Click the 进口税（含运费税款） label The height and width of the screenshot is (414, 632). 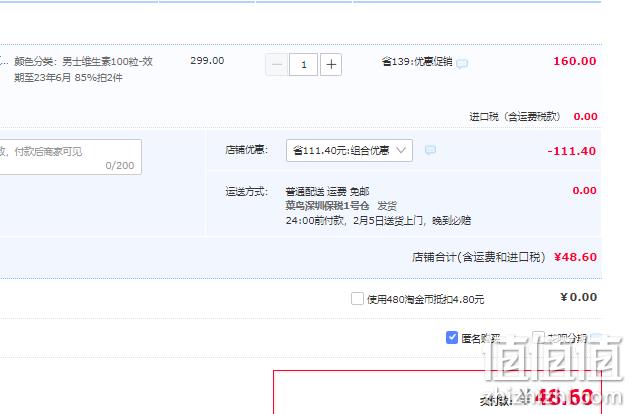coord(515,117)
